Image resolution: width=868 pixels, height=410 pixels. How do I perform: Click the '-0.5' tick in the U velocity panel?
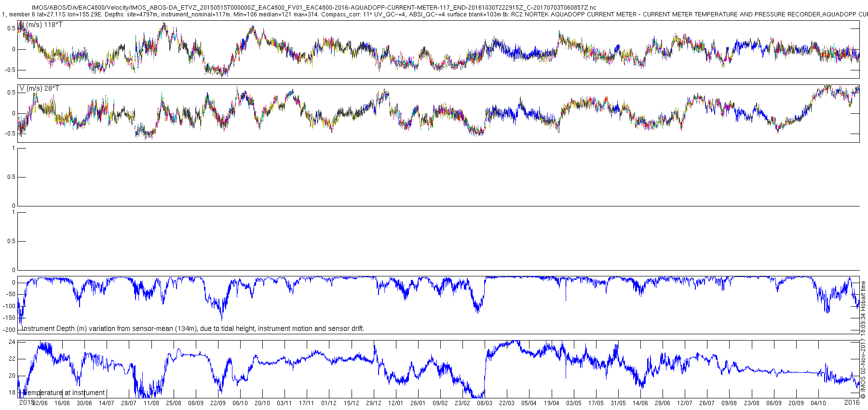(x=11, y=70)
